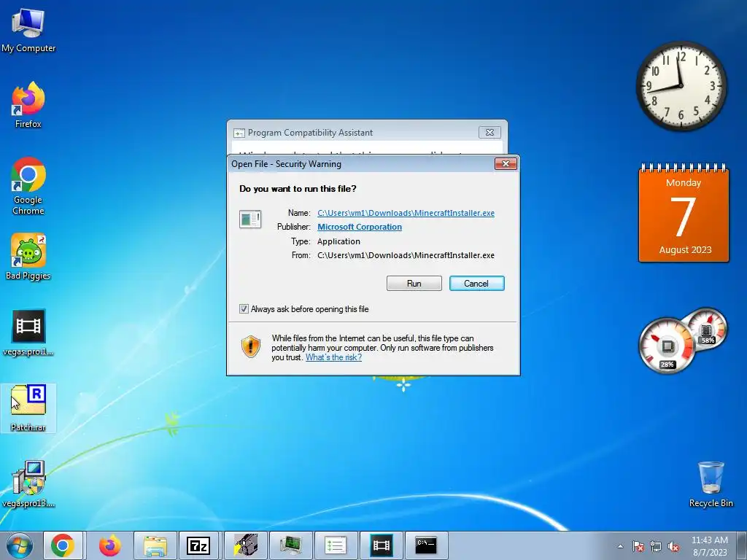
Task: Open the What's the risk? link
Action: pyautogui.click(x=333, y=357)
